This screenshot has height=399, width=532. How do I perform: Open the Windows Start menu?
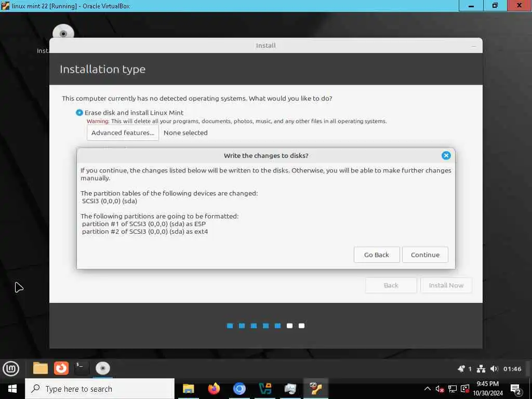click(x=12, y=389)
